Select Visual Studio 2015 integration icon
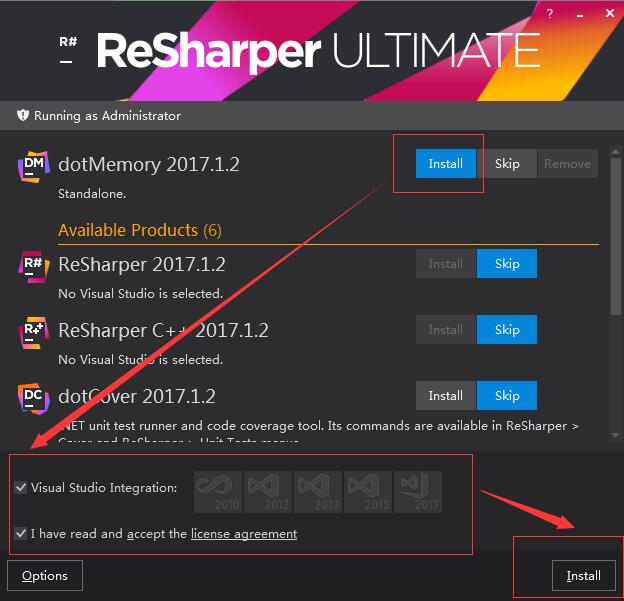This screenshot has width=624, height=601. pyautogui.click(x=368, y=492)
